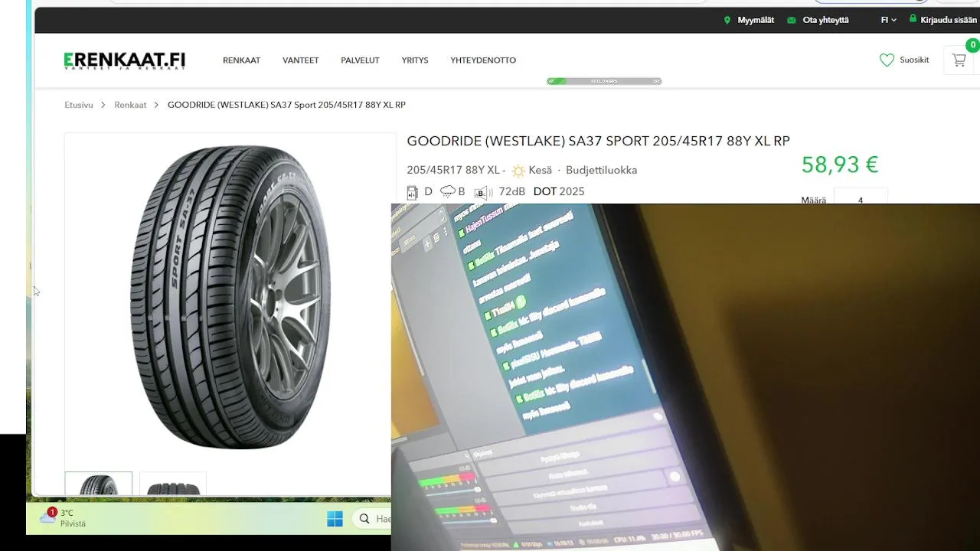Open the Yhteydenotto menu item
The image size is (980, 551).
coord(483,60)
